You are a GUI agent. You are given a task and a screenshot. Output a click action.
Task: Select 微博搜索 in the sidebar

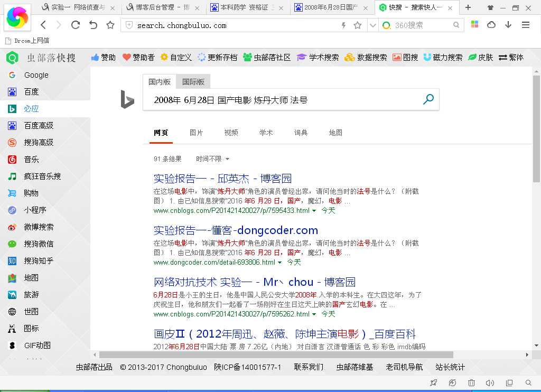pyautogui.click(x=45, y=227)
